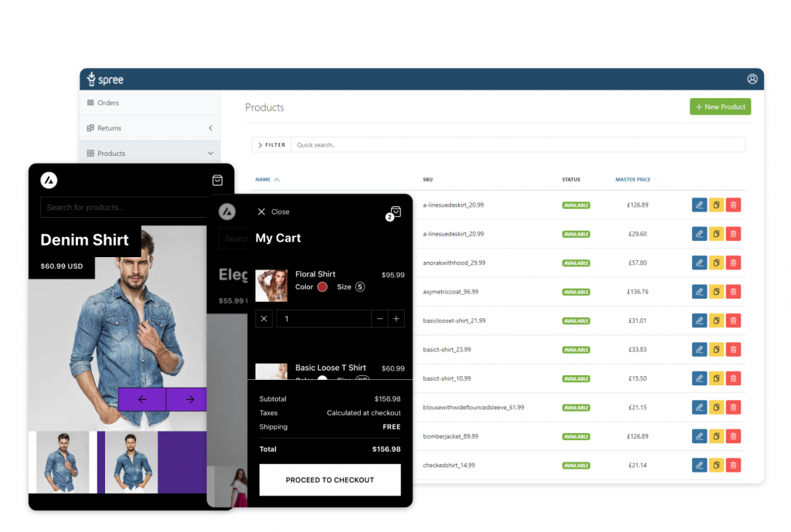Select size S option for Floral Shirt

coord(360,287)
